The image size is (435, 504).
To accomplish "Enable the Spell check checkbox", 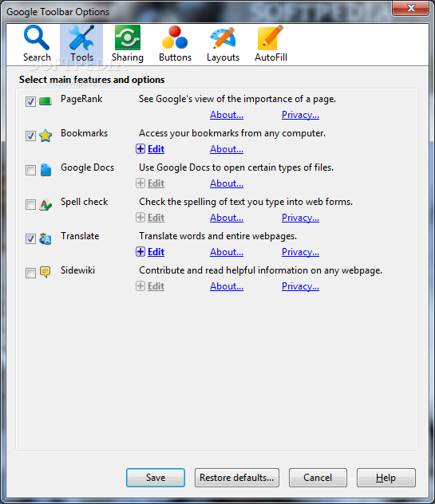I will (x=30, y=204).
